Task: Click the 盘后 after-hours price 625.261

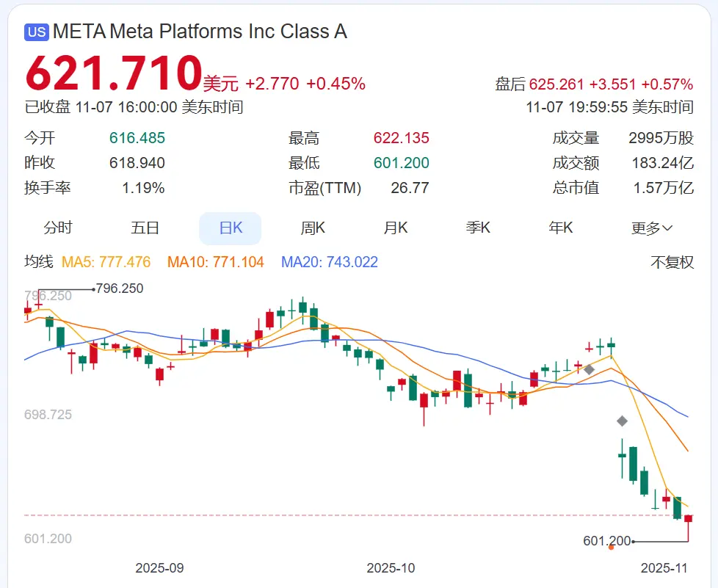Action: click(564, 84)
